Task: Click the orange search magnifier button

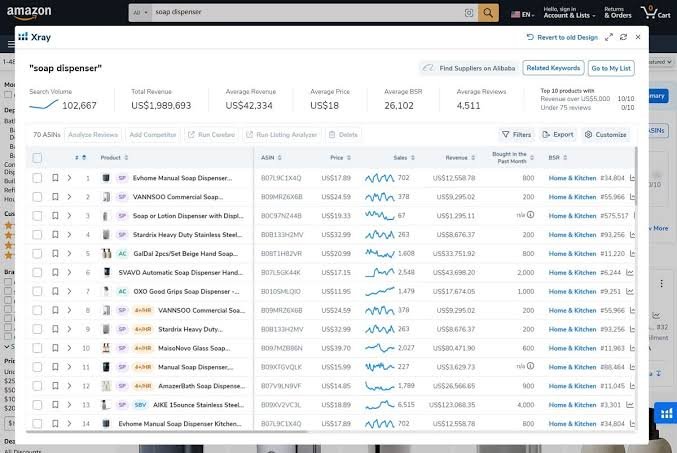Action: 488,13
